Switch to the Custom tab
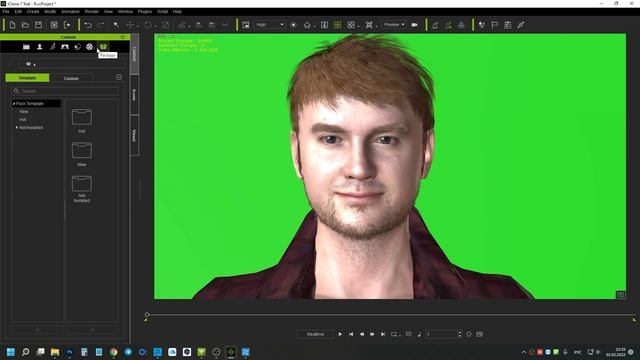The width and height of the screenshot is (640, 360). [x=71, y=78]
